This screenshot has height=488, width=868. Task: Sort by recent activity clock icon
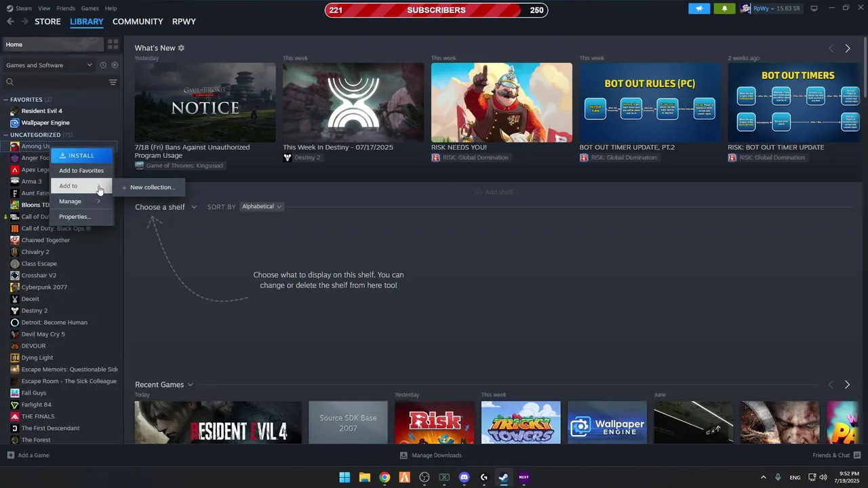103,65
